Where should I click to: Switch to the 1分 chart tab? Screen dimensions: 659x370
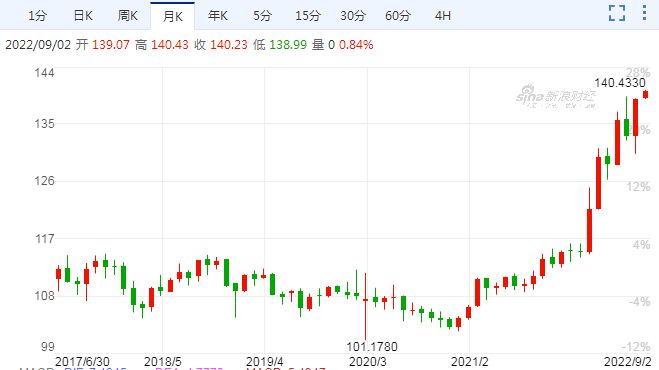coord(37,16)
